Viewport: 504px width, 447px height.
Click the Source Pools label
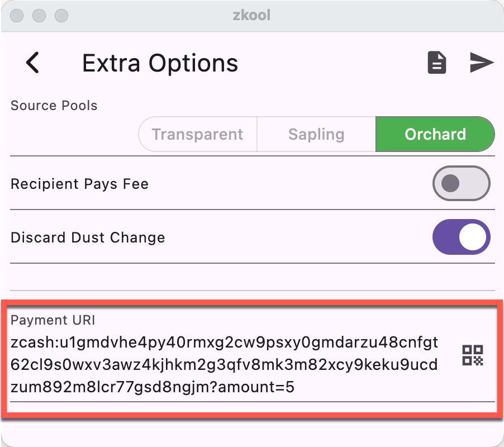pyautogui.click(x=54, y=106)
